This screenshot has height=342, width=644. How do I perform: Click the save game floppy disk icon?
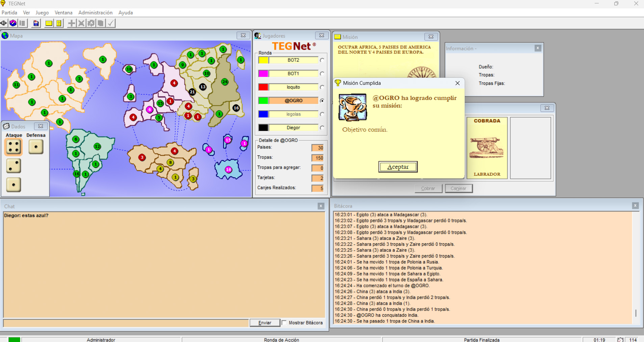click(36, 23)
